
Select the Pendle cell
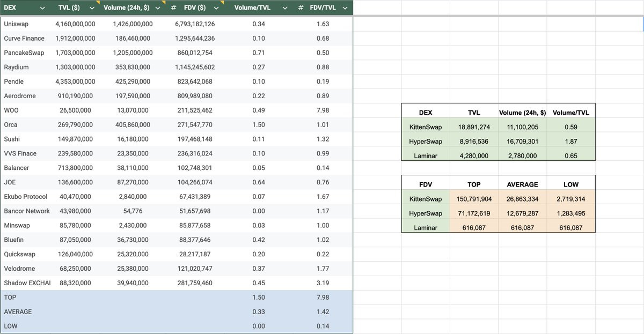(x=13, y=81)
